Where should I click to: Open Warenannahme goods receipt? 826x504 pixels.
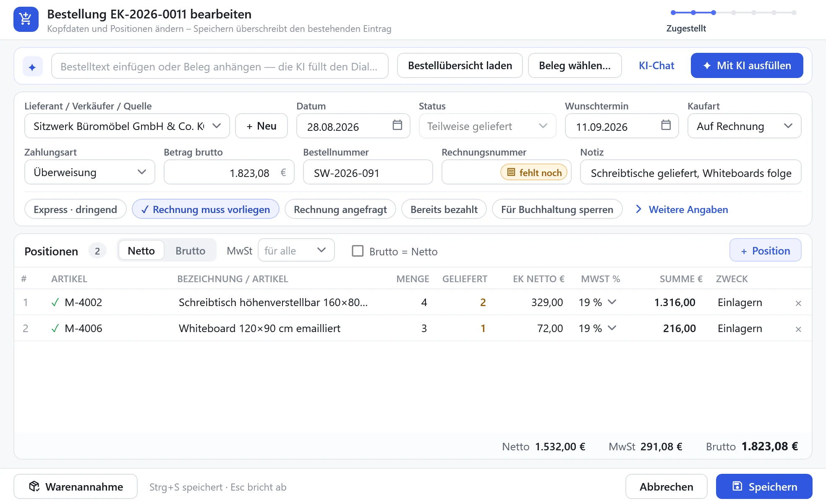coord(76,486)
